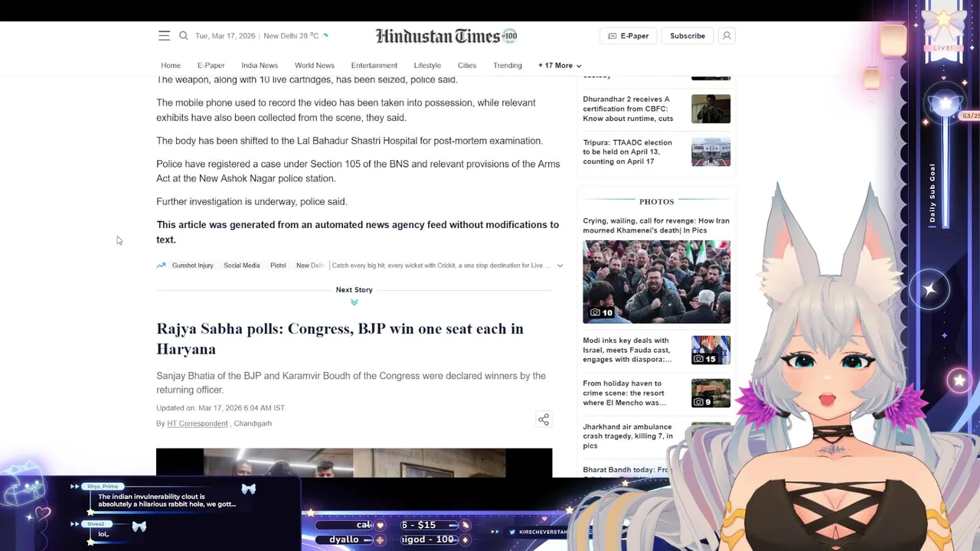Open Modi Israel 15-photo thumbnail
The width and height of the screenshot is (980, 551).
[x=710, y=350]
